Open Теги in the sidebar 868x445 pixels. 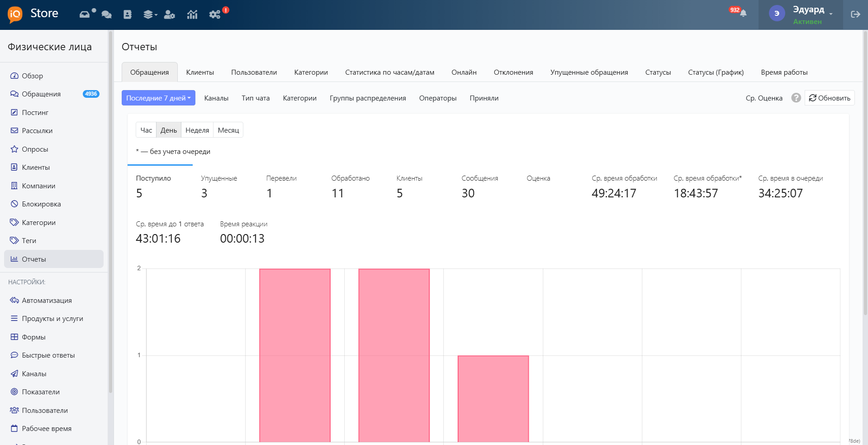click(54, 240)
